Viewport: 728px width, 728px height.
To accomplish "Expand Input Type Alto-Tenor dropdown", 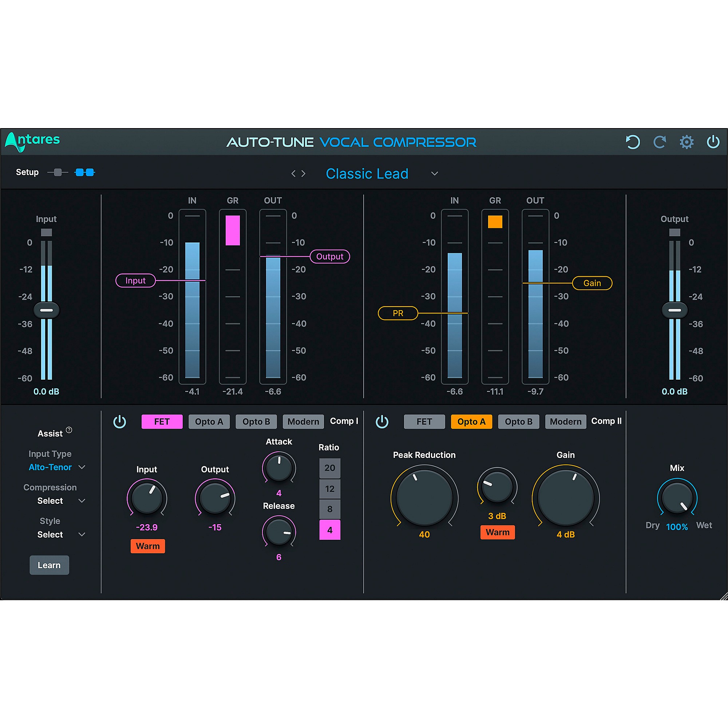I will pos(82,467).
